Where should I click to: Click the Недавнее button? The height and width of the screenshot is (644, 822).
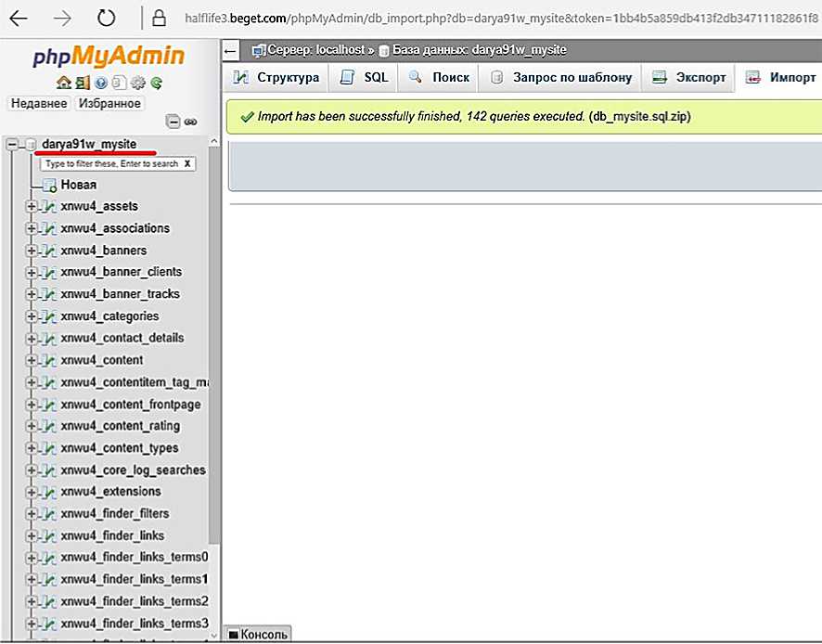(x=39, y=103)
